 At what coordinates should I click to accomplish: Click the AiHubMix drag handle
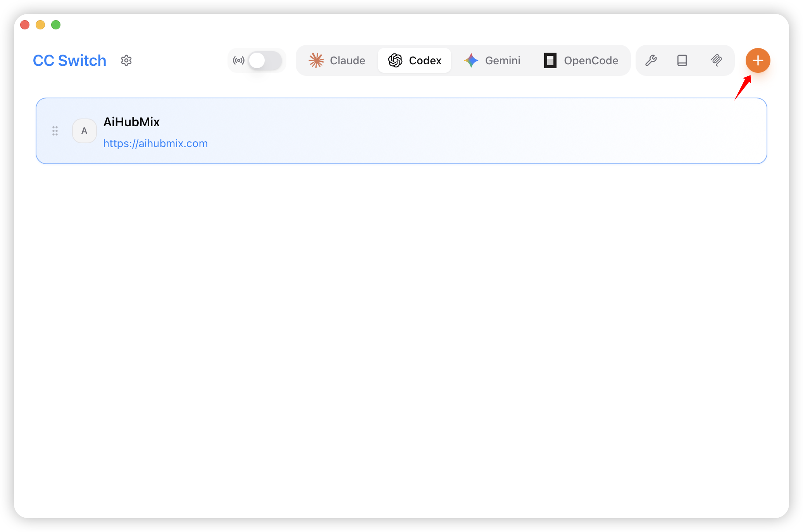(x=55, y=131)
